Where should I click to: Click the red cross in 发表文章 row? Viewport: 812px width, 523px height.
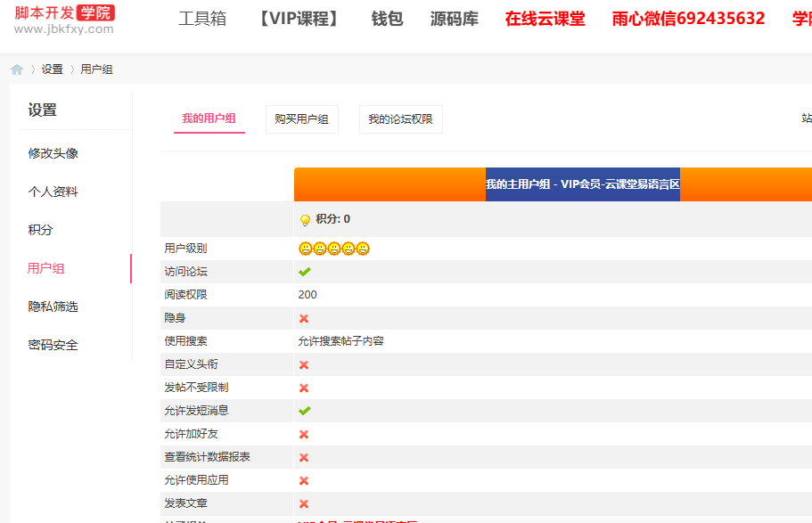[x=304, y=503]
